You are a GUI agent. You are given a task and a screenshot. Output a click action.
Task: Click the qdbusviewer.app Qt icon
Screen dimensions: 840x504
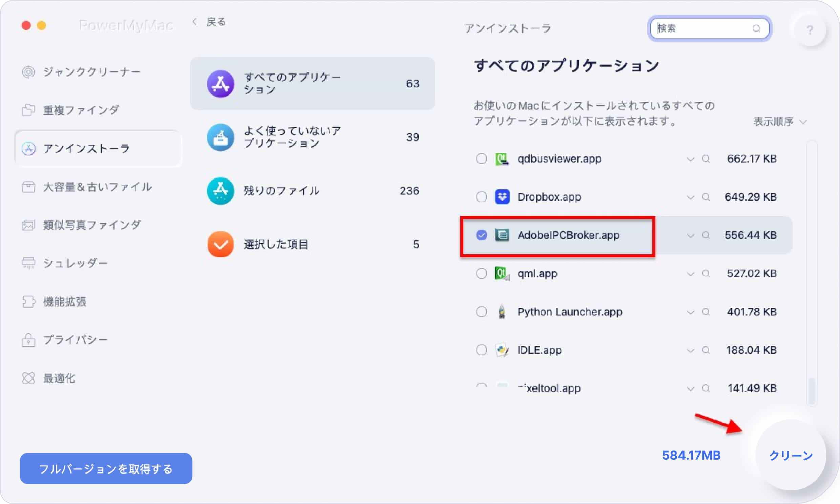coord(502,159)
